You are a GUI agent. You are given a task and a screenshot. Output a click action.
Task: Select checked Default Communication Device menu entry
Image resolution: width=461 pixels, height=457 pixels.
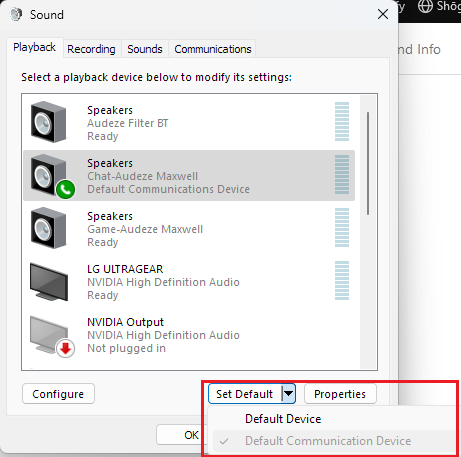[x=328, y=441]
